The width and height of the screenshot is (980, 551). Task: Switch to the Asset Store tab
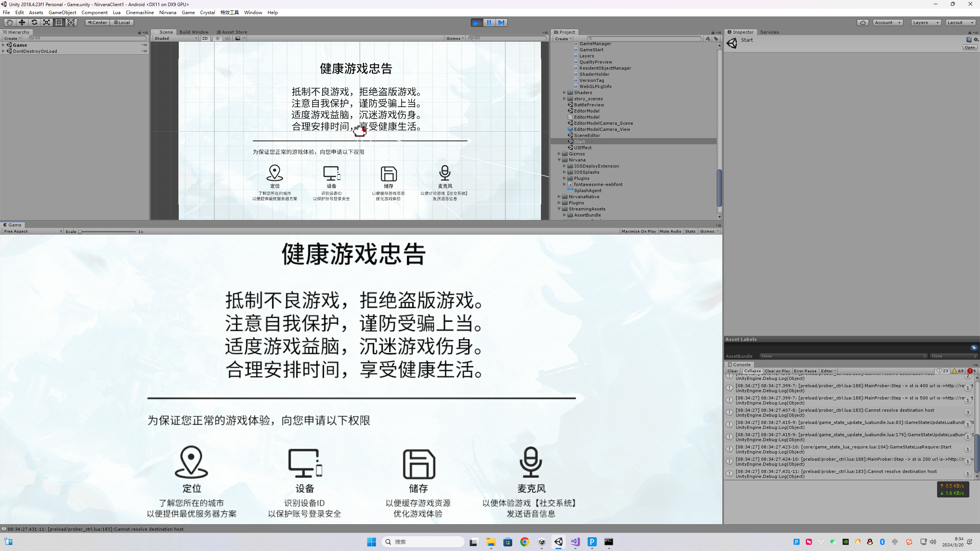232,32
